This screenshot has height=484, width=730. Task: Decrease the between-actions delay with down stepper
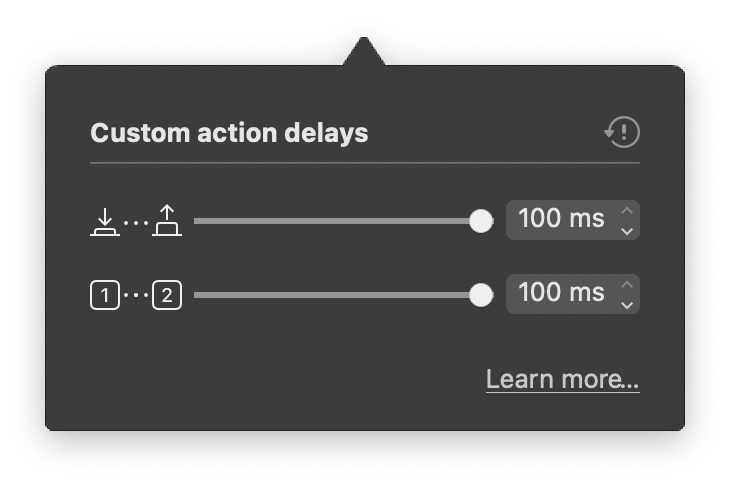coord(627,305)
